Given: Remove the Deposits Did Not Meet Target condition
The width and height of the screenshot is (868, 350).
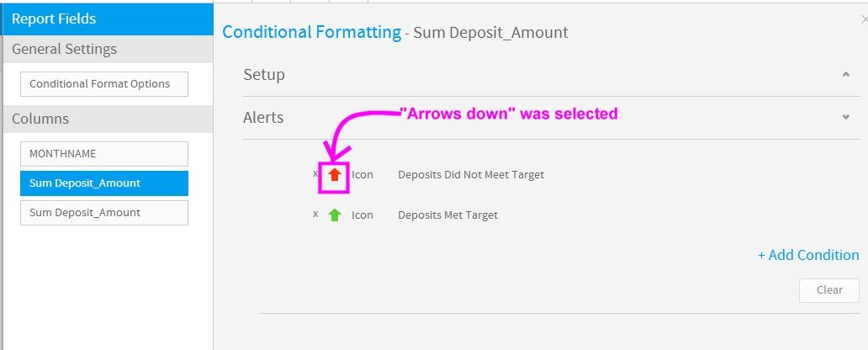Looking at the screenshot, I should tap(315, 174).
